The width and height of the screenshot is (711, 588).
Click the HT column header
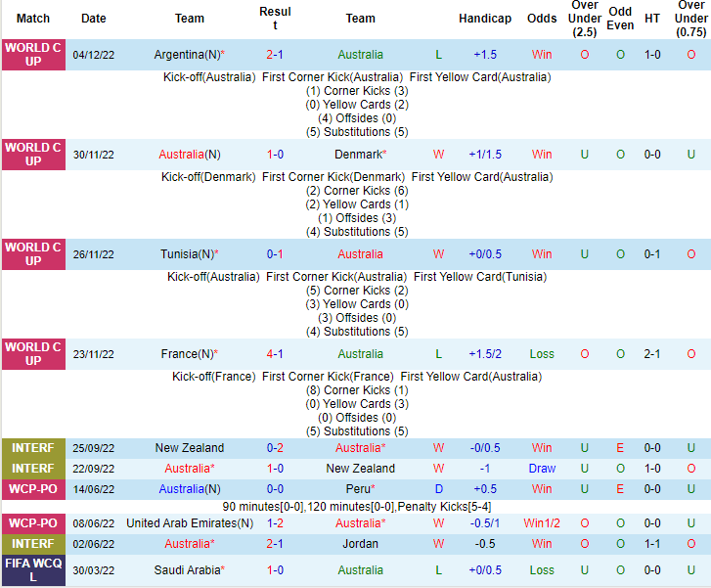[651, 19]
